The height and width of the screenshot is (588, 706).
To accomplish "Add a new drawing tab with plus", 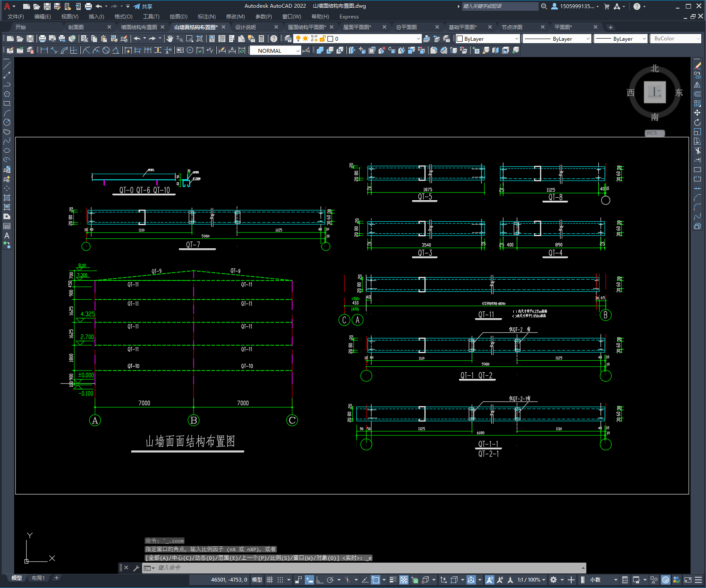I will coord(610,27).
